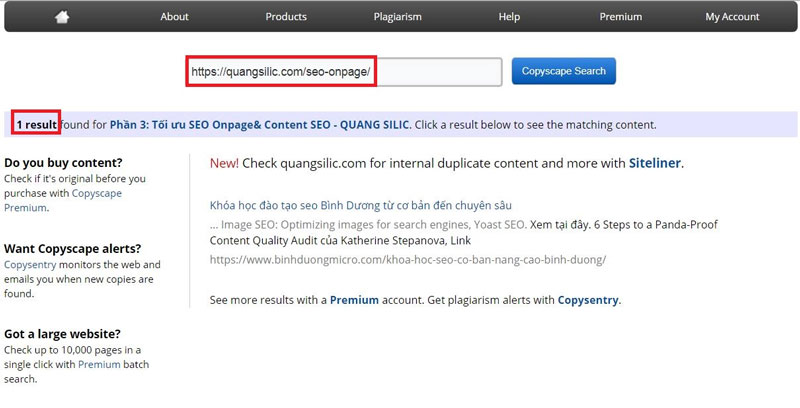Go to the Plagiarism menu
This screenshot has height=408, width=800.
396,16
